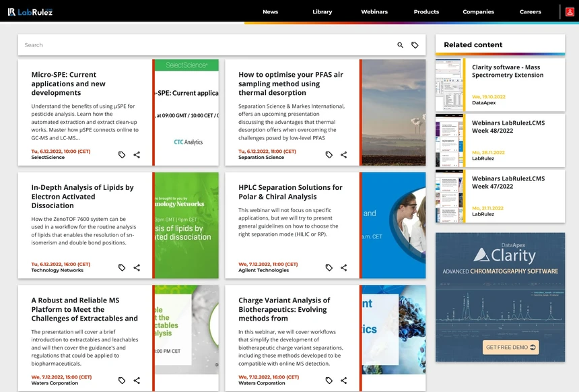Click the date 'We, 7.12.2022, 11:00 (CET)'

(268, 264)
